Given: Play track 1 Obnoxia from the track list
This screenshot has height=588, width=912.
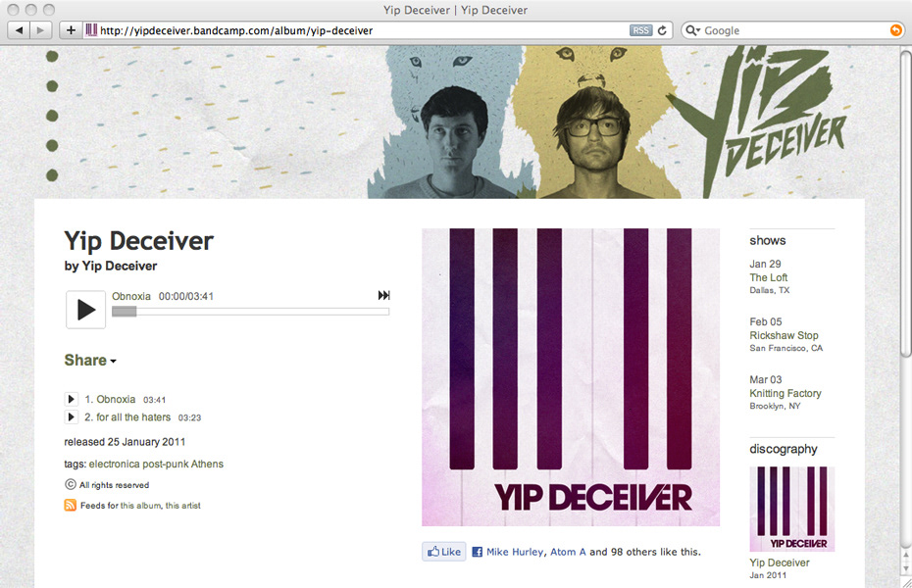Looking at the screenshot, I should pos(71,399).
